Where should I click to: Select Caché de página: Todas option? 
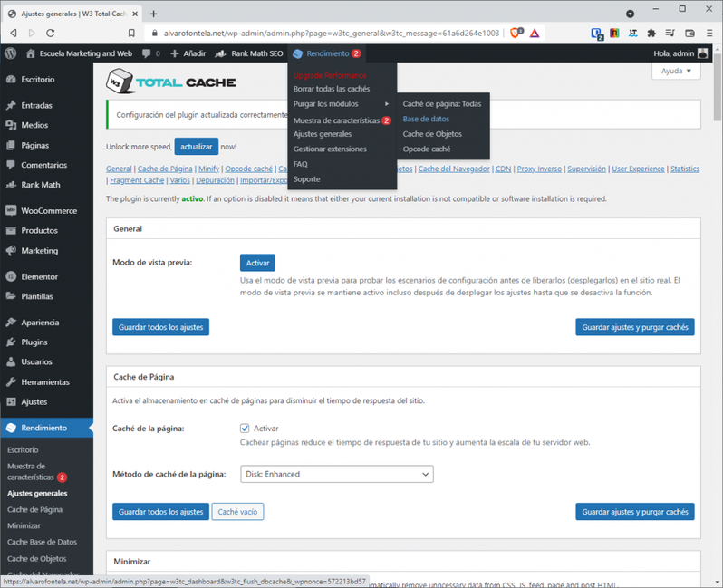coord(443,104)
